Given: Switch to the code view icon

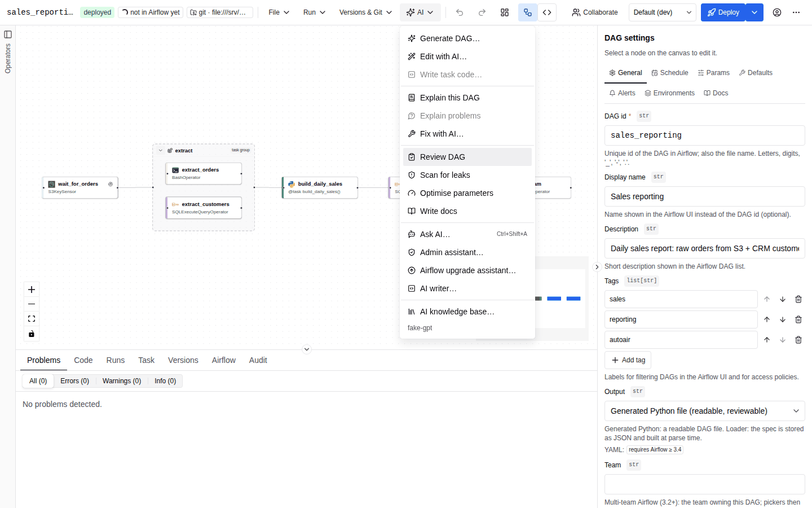Looking at the screenshot, I should pos(547,12).
